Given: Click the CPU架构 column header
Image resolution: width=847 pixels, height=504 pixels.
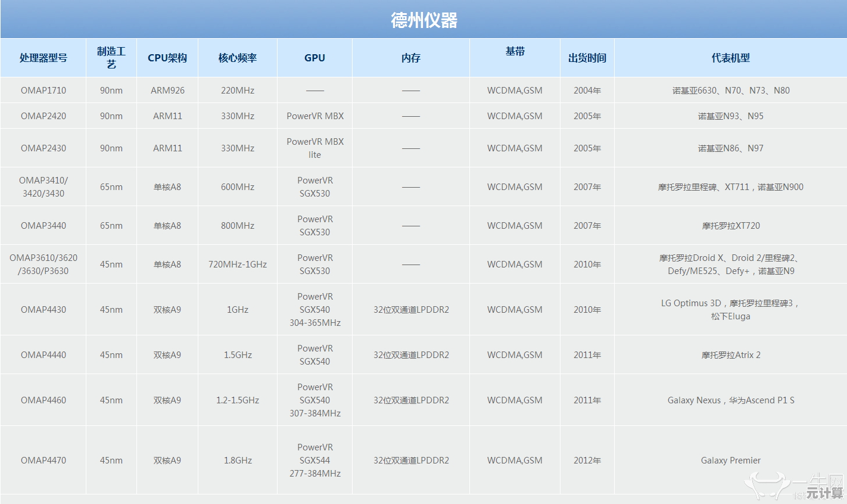Looking at the screenshot, I should [x=167, y=58].
